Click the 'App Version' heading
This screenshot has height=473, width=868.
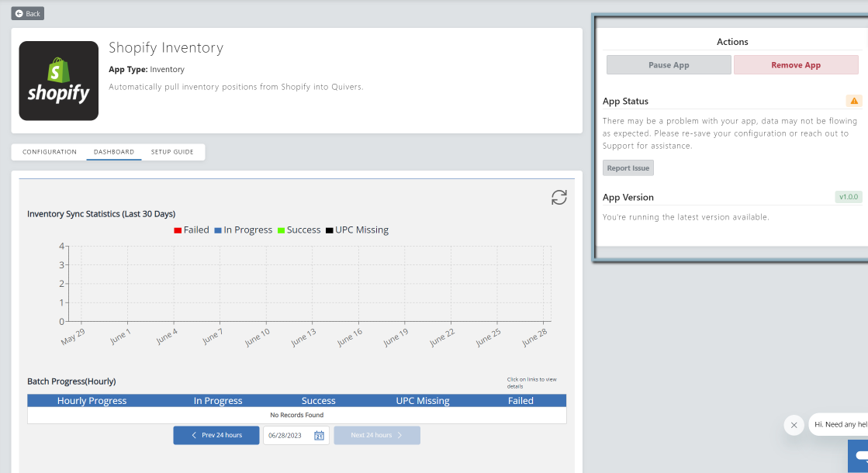628,197
